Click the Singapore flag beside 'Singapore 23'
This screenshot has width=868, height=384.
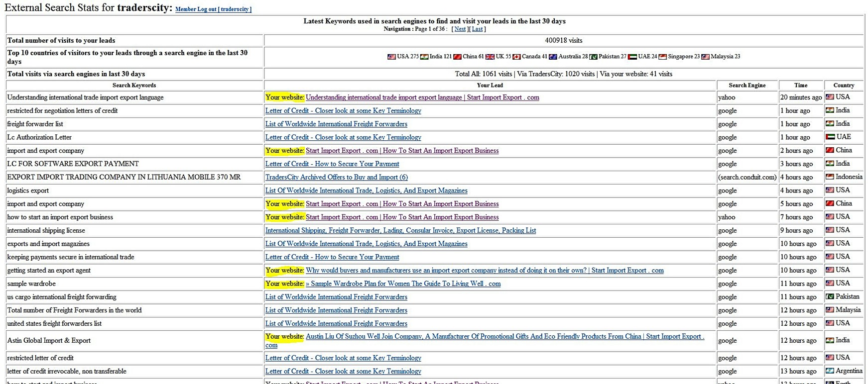click(662, 57)
